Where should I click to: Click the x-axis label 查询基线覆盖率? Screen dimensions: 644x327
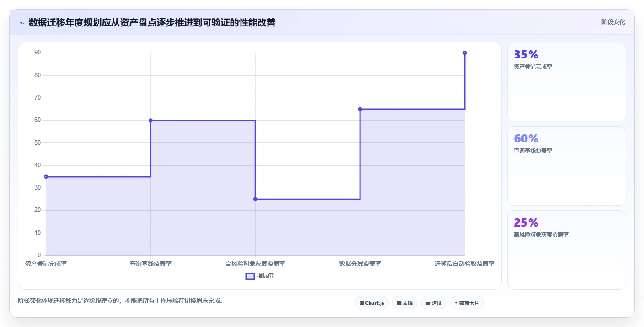pos(150,264)
